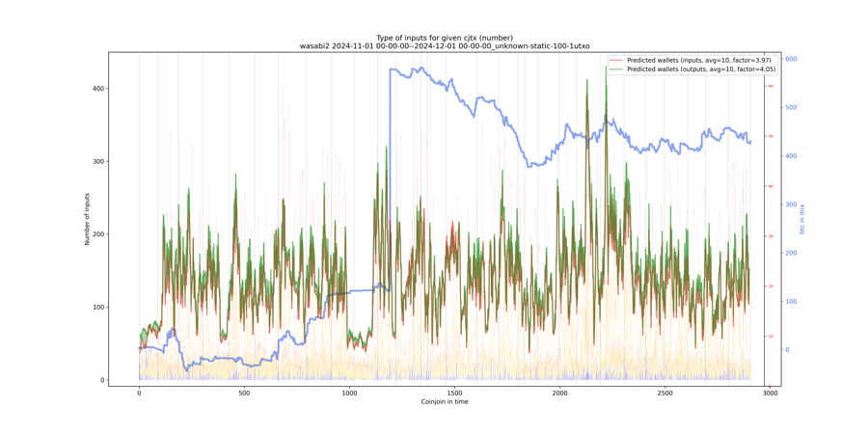Click blue right-axis tick label '600'

click(791, 59)
